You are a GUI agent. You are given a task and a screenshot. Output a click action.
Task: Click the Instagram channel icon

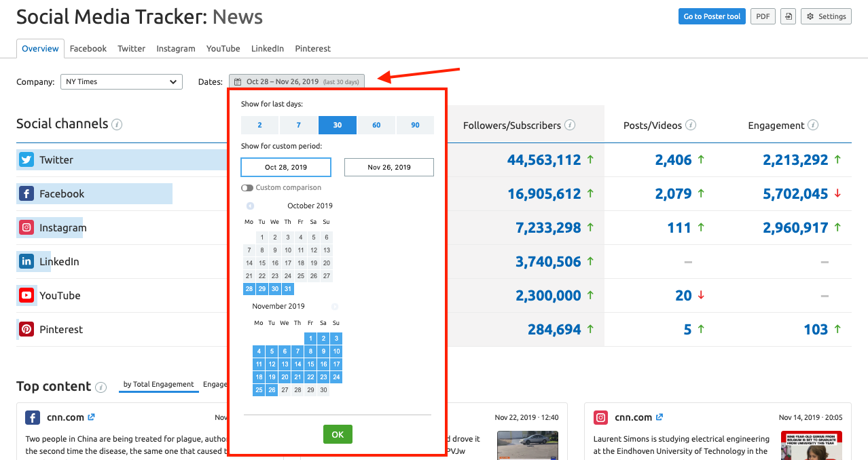[x=26, y=227]
